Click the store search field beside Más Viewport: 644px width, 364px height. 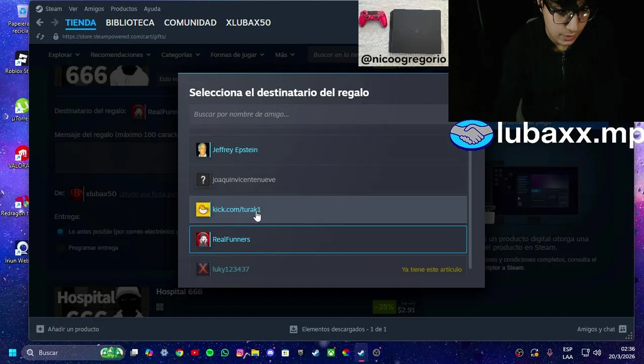(333, 55)
